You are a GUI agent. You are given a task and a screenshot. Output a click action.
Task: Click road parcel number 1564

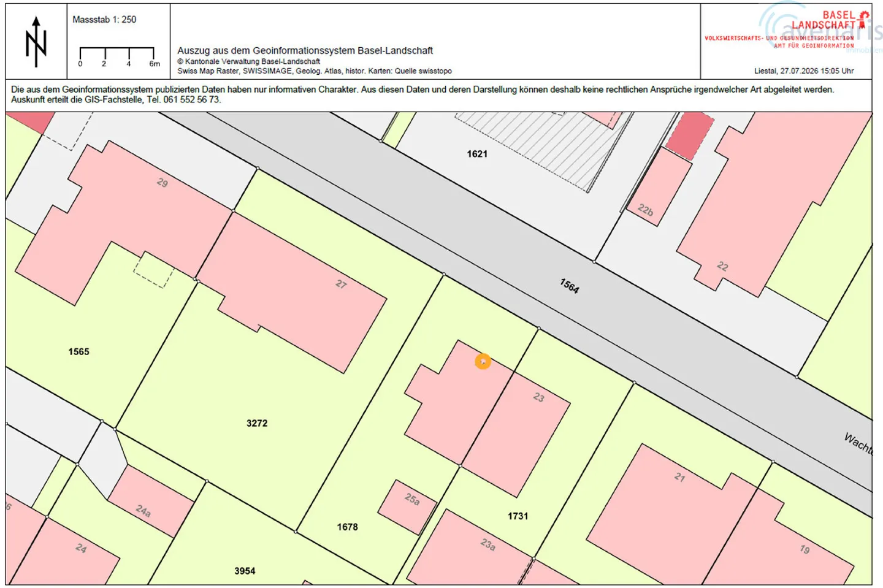tap(569, 286)
